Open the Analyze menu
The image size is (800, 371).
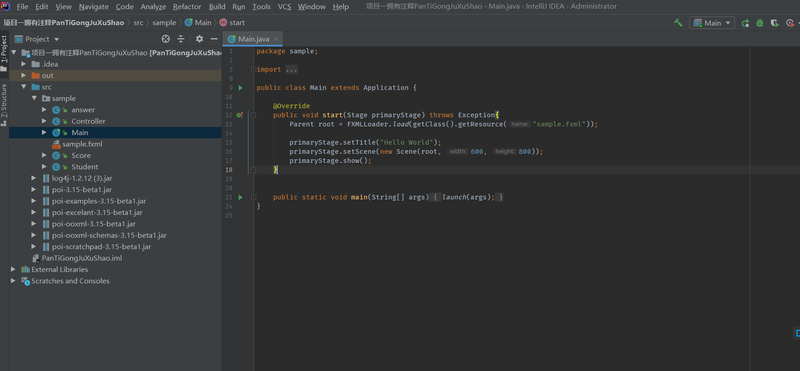[x=153, y=7]
